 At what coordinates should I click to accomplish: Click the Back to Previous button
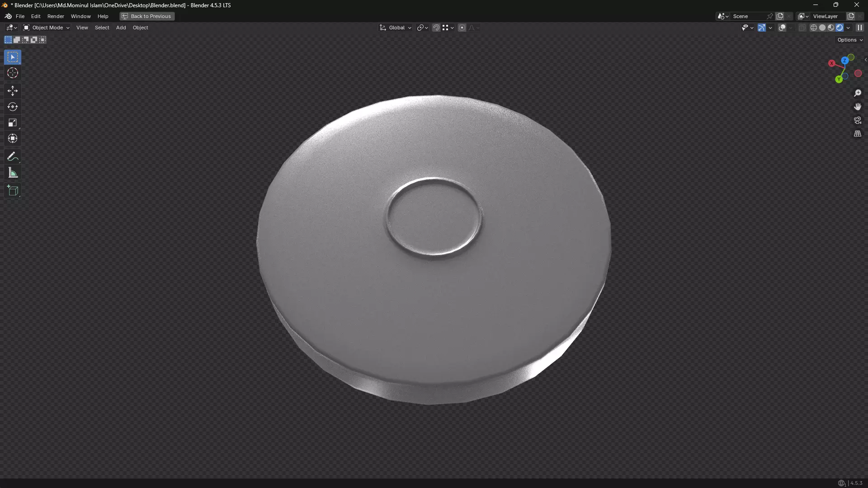pos(147,16)
